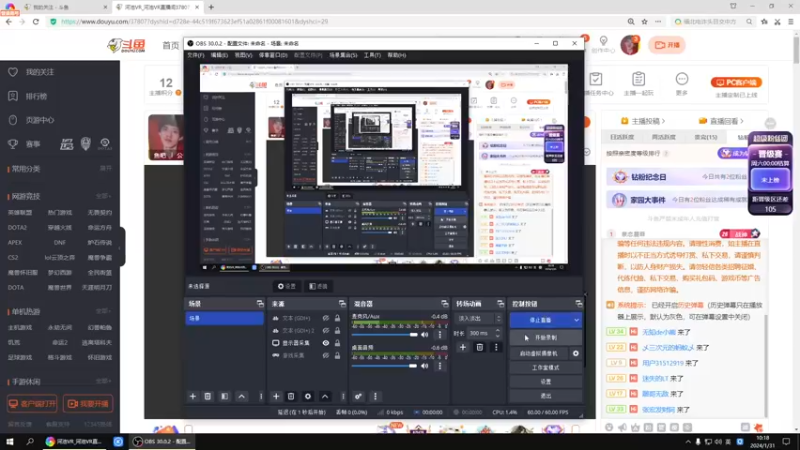Expand 主播投稿 section on Douyu page

[x=643, y=121]
